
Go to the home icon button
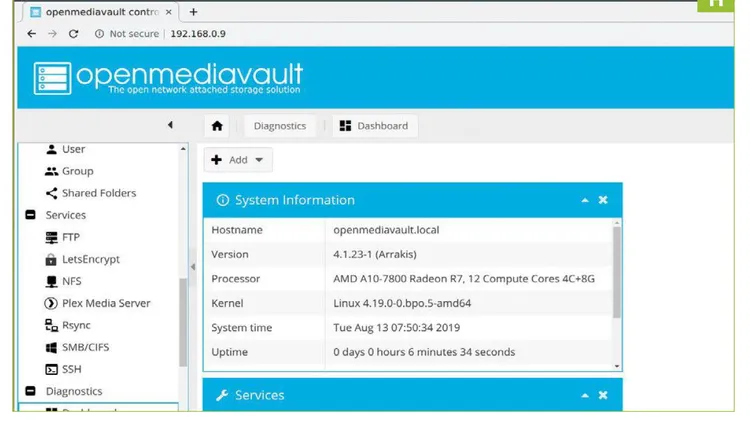[217, 126]
